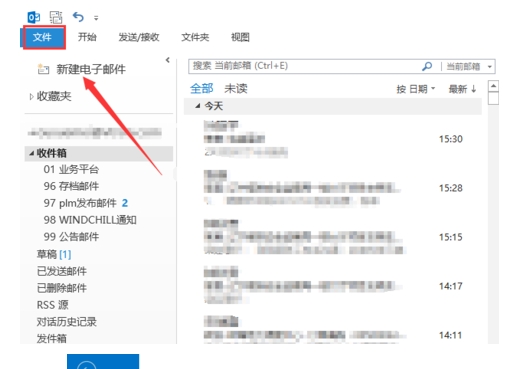The height and width of the screenshot is (369, 520).
Task: Open the 文件 tab
Action: coord(42,37)
